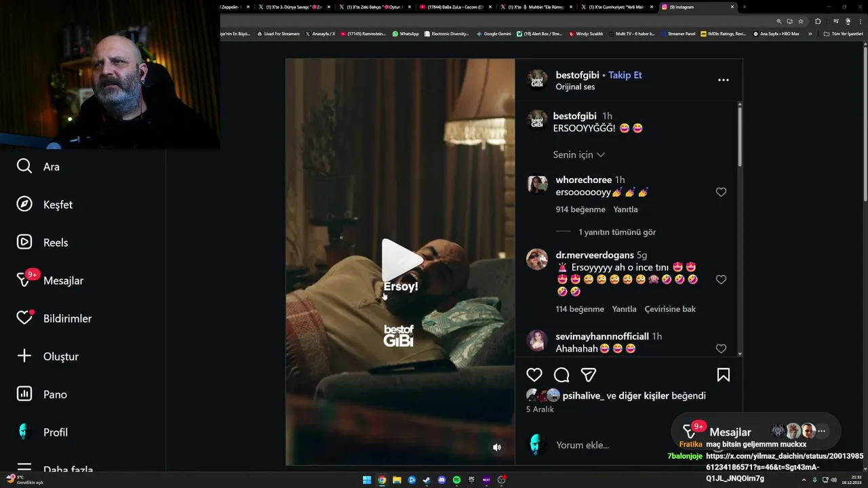Open Ara search in Instagram sidebar

[x=38, y=167]
